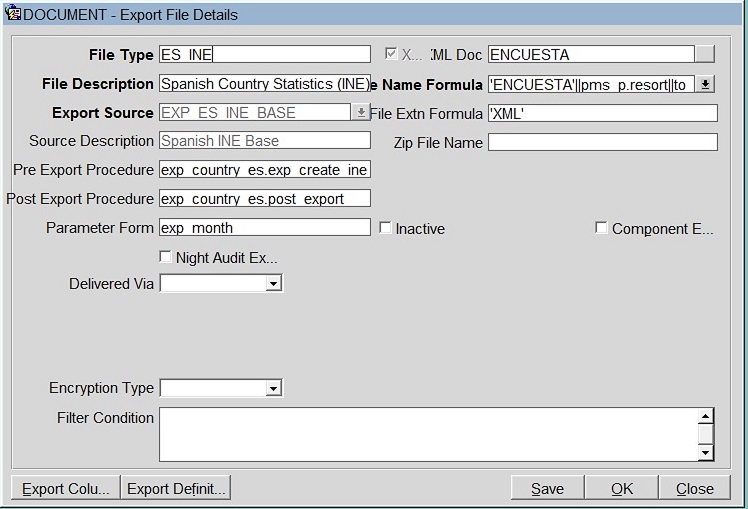The width and height of the screenshot is (748, 509).
Task: Edit the Parameter Form field
Action: 264,228
